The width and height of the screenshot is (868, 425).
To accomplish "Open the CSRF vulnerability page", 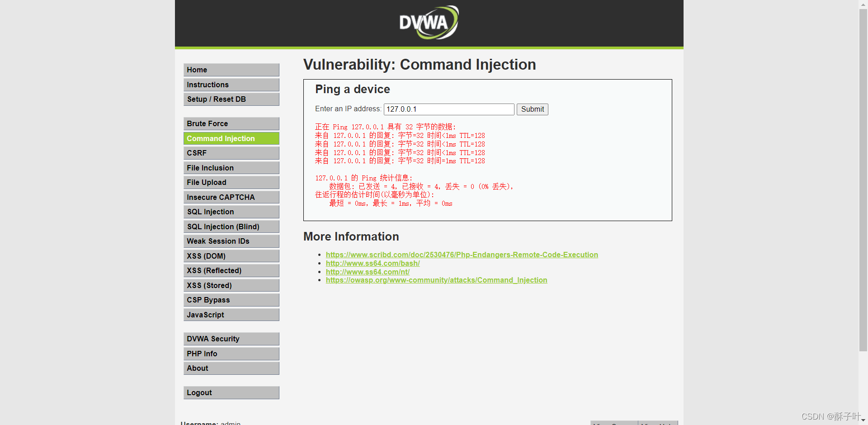I will 231,153.
